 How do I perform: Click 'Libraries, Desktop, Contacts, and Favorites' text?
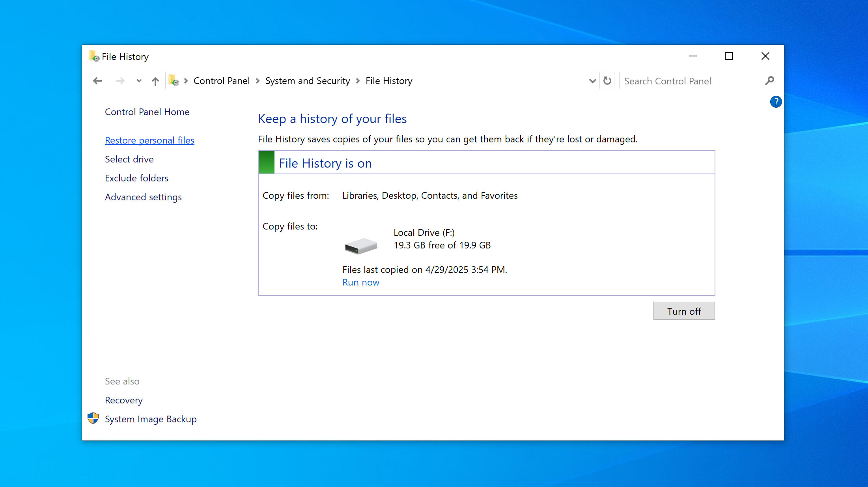(430, 196)
